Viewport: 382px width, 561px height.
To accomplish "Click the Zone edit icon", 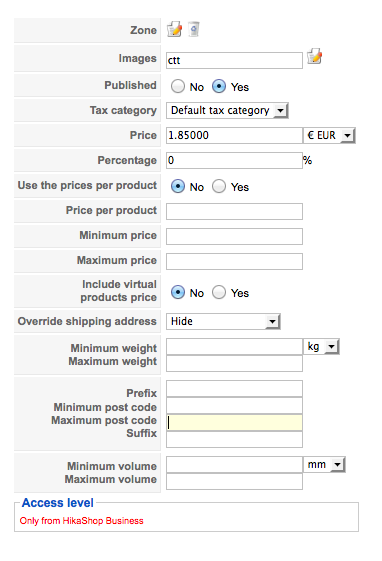I will (175, 29).
